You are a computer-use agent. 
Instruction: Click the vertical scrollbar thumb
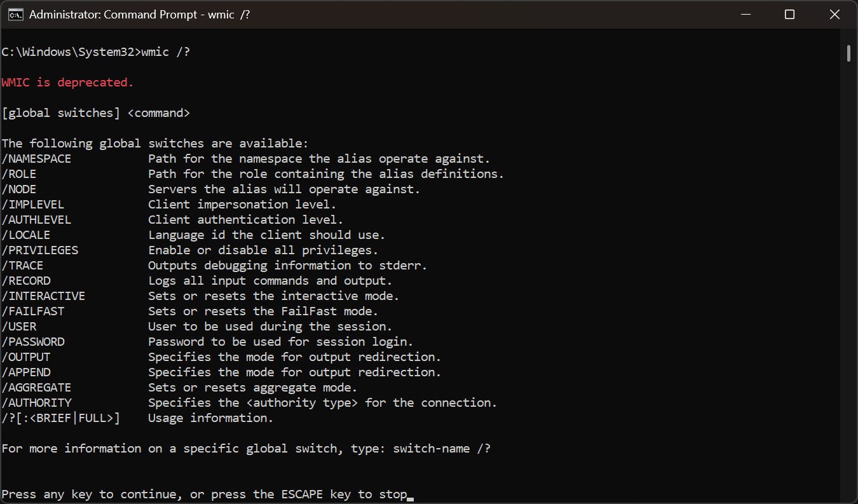coord(848,53)
